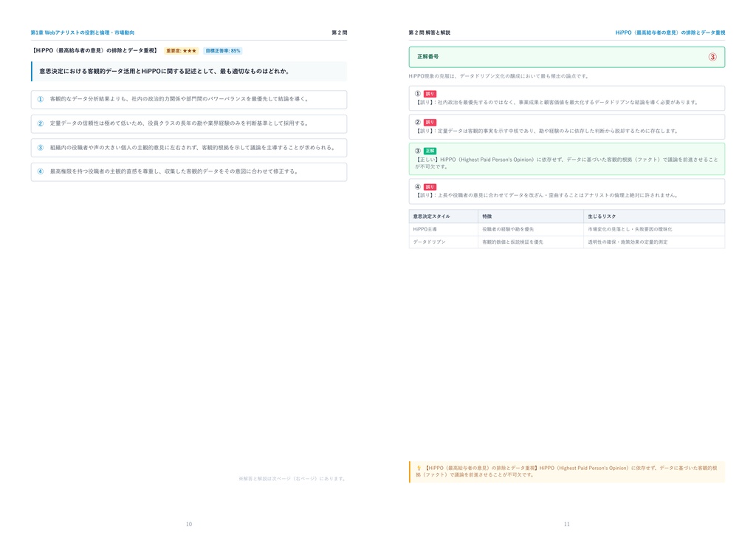Click the red '誤り' badge beside ①
The height and width of the screenshot is (535, 756).
click(430, 94)
